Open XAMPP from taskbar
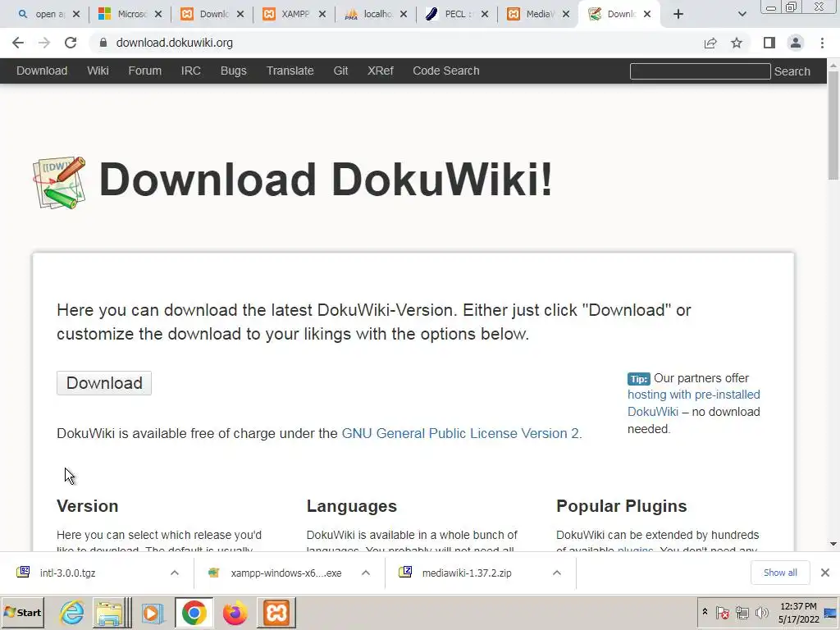The width and height of the screenshot is (840, 630). (x=276, y=613)
